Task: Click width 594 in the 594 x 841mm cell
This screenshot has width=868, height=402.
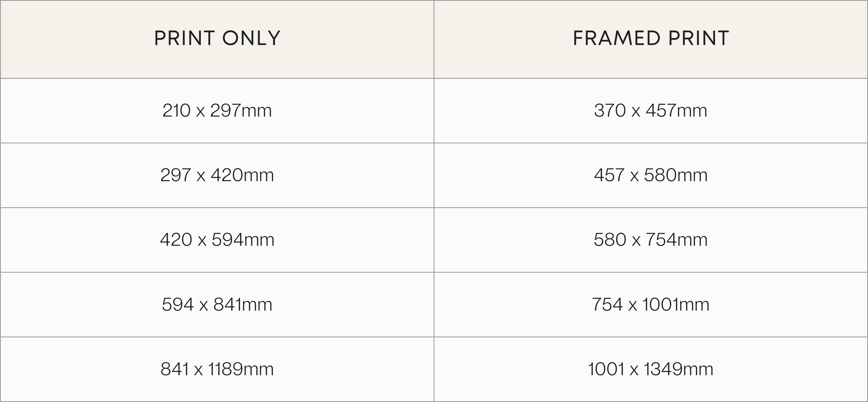Action: coord(178,305)
